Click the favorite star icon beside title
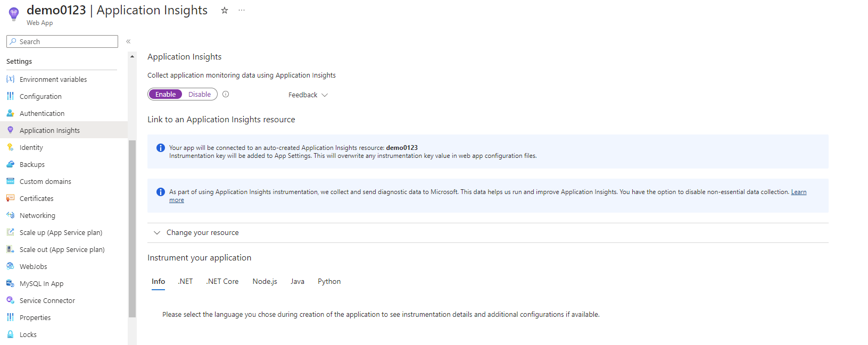Screen dimensions: 868x345 [x=225, y=10]
